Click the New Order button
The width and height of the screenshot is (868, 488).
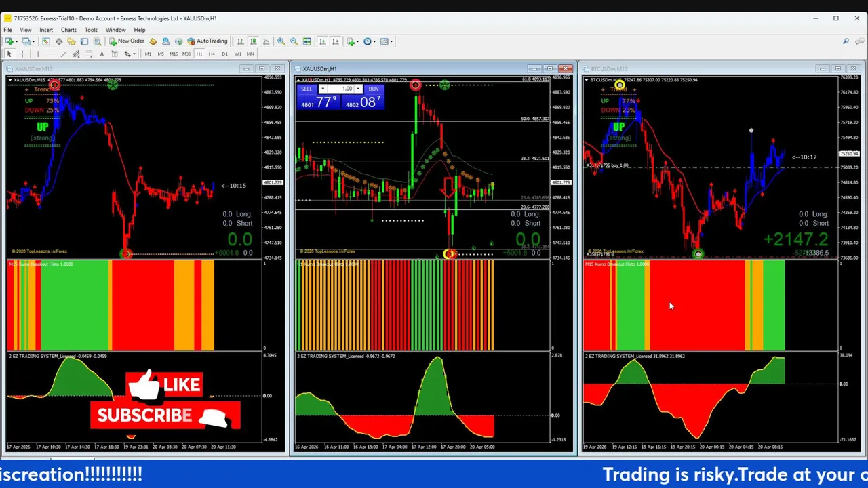coord(127,41)
